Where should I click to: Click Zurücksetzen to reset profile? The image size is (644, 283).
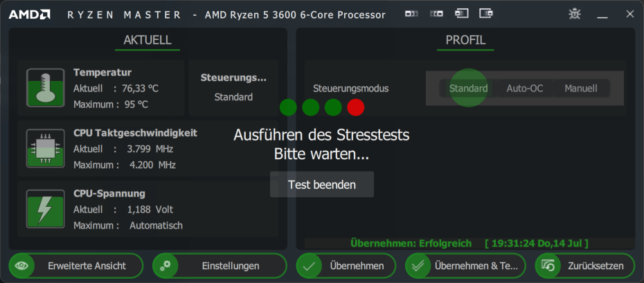coord(585,266)
